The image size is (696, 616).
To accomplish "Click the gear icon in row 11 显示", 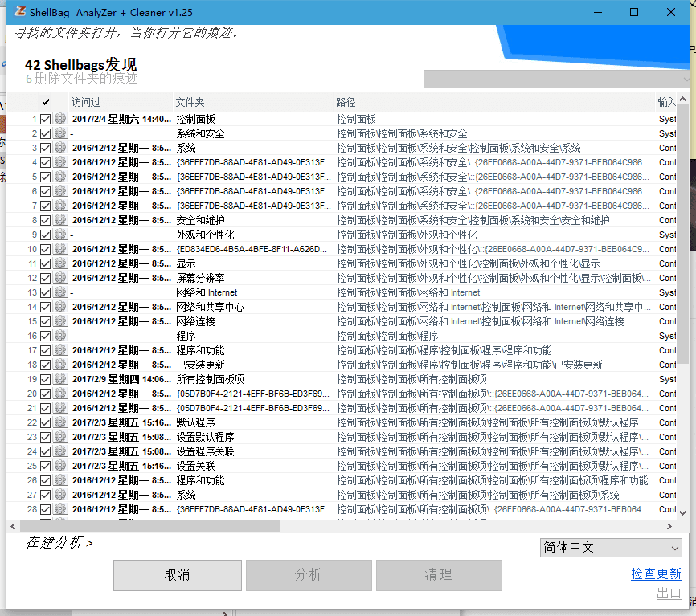I will (60, 263).
